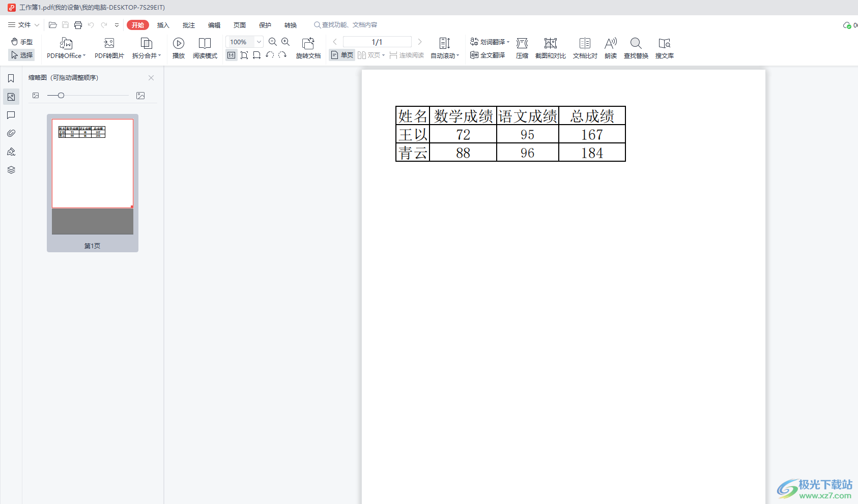Click the cell with value 184
Screen dimensions: 858x504
coord(592,153)
